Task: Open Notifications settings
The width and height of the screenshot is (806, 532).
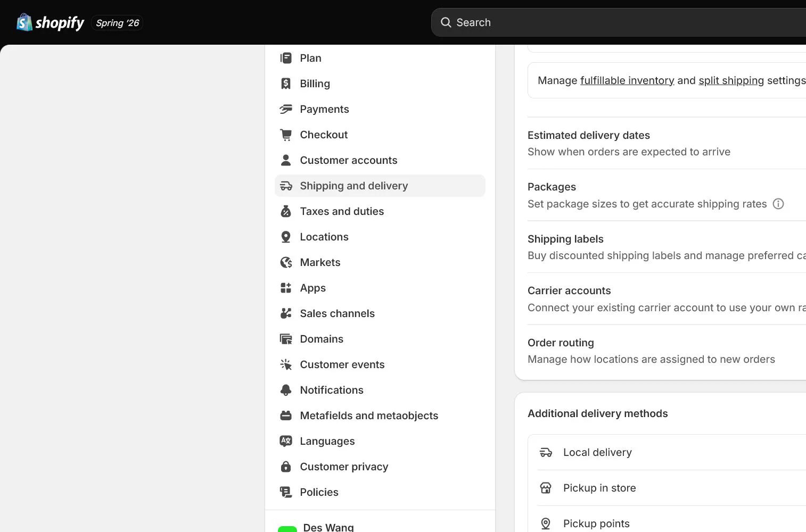Action: pos(380,390)
